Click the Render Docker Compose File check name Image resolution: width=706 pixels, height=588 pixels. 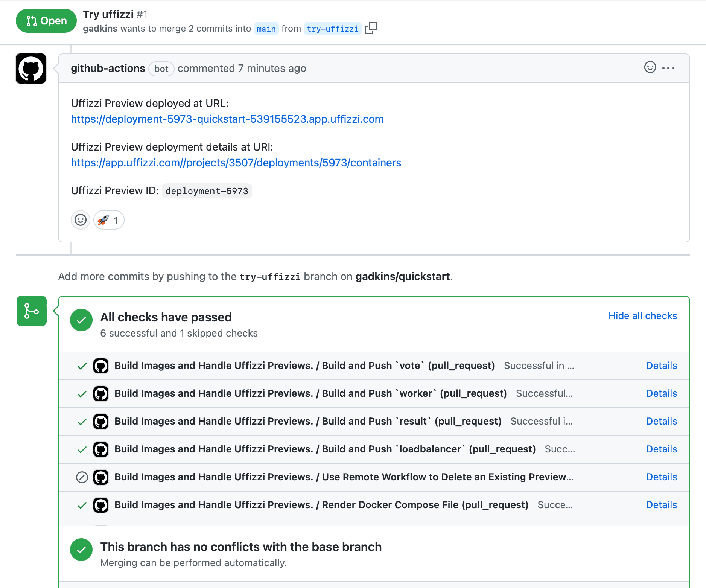click(x=321, y=505)
